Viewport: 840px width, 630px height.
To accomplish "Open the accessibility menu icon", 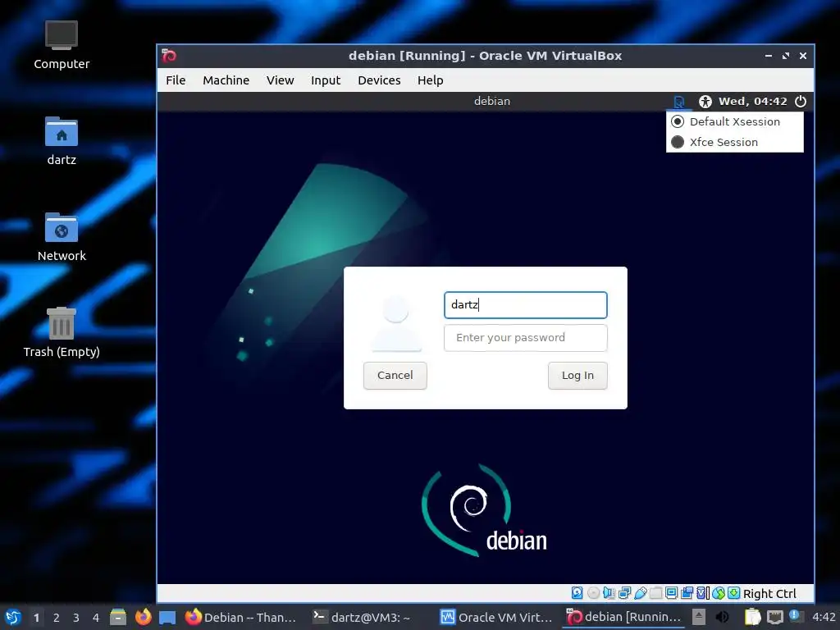I will click(705, 101).
